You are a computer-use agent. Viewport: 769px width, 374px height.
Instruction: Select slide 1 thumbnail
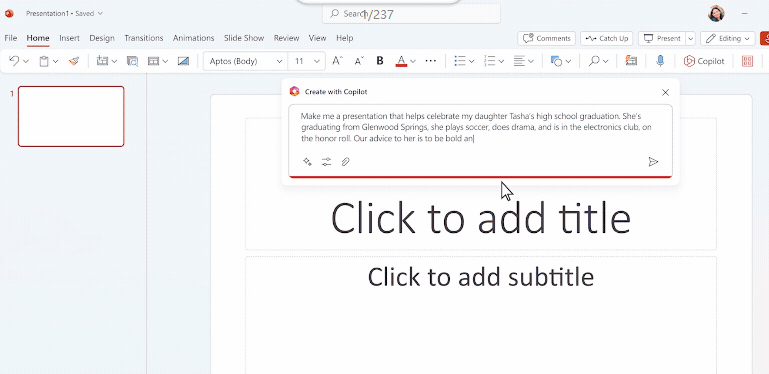coord(71,116)
